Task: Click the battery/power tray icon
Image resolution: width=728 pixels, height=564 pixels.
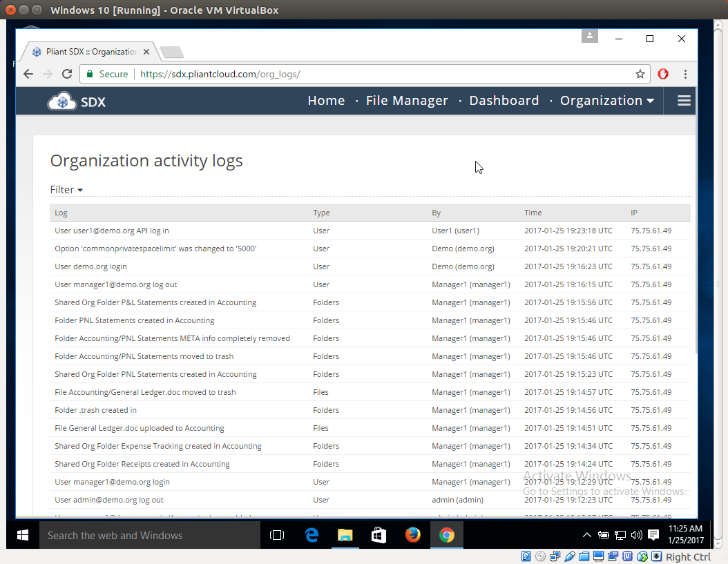Action: (603, 535)
